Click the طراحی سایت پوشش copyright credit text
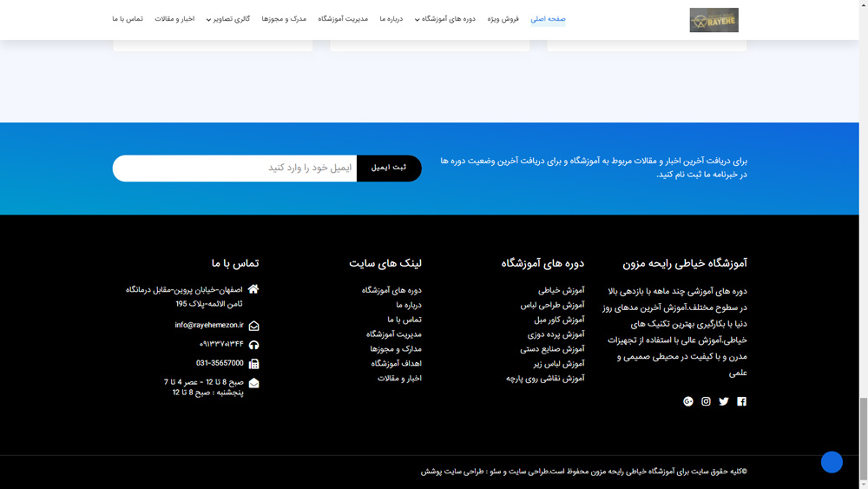868x489 pixels. pos(452,472)
